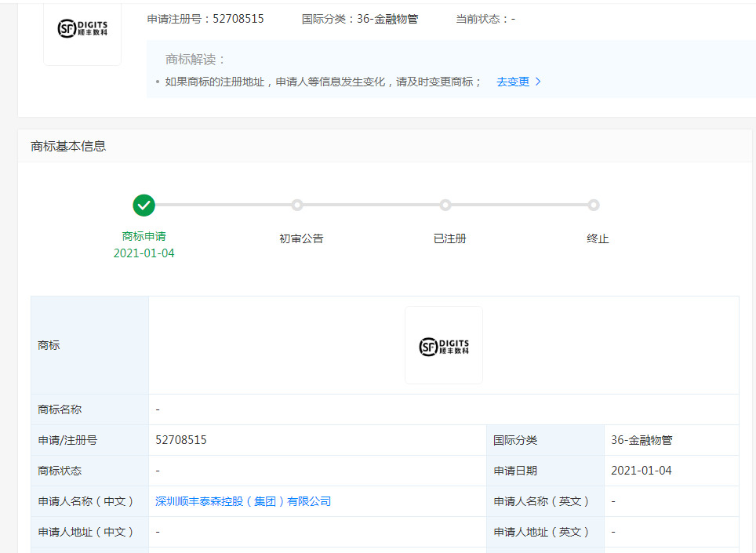Screen dimensions: 756x553
Task: Click the green date 2021-01-04 under 商标申请
Action: click(x=144, y=253)
